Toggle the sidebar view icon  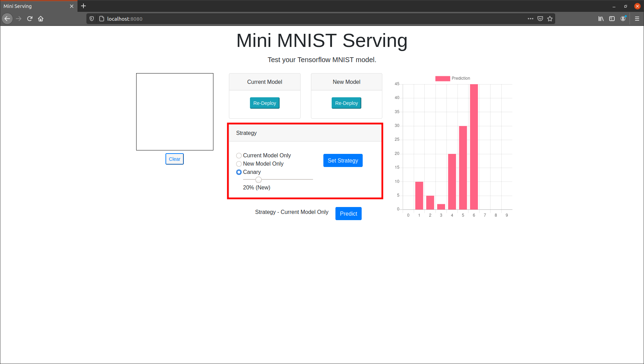pos(612,19)
